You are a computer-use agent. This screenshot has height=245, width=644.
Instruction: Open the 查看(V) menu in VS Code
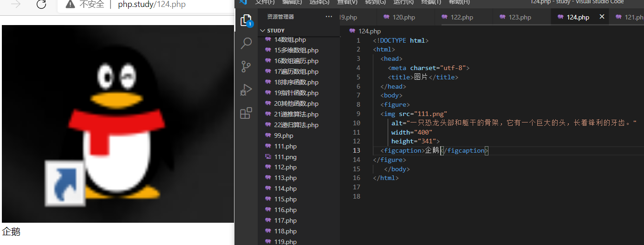(x=347, y=2)
